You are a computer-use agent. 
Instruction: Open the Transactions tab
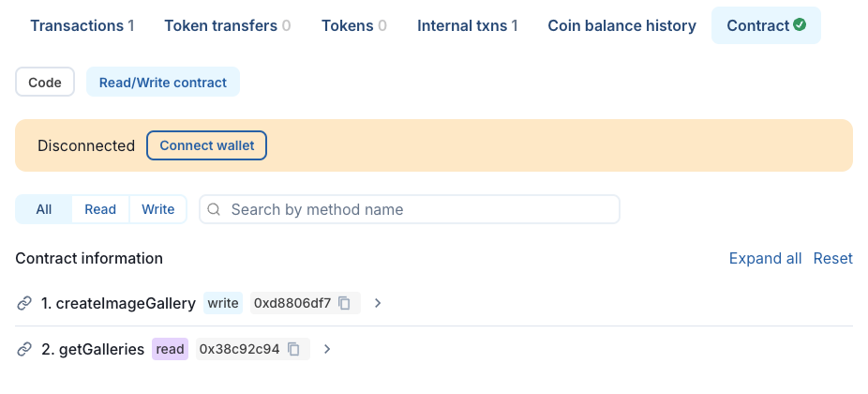click(x=82, y=25)
